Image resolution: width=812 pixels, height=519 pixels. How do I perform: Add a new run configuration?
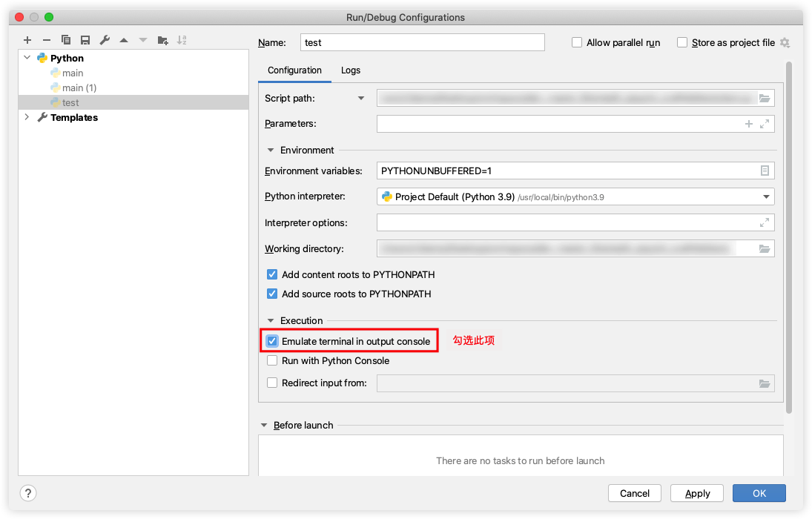pyautogui.click(x=27, y=39)
